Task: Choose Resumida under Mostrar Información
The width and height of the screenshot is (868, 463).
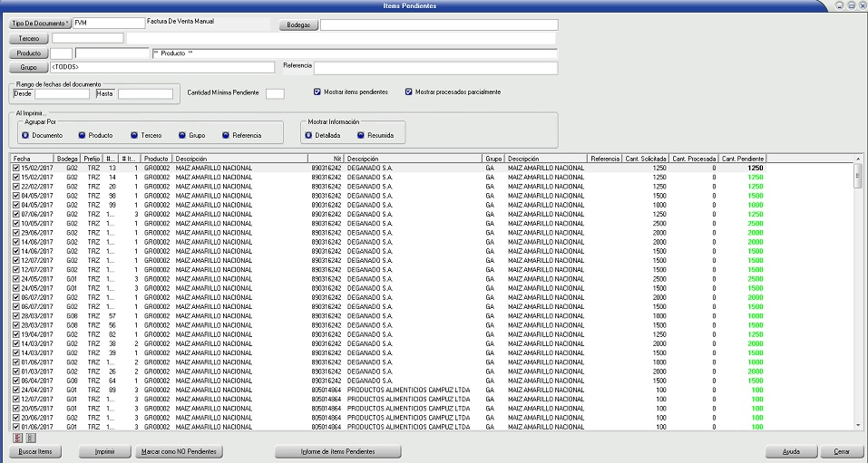Action: [361, 135]
